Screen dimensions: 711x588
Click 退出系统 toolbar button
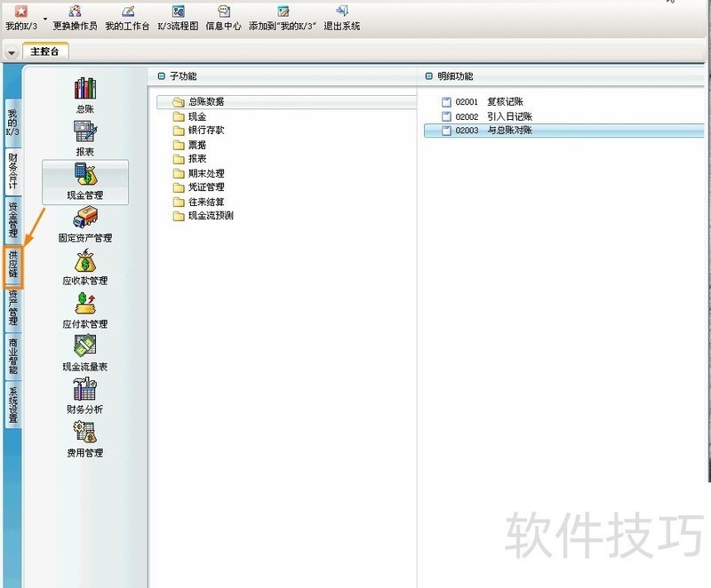342,18
